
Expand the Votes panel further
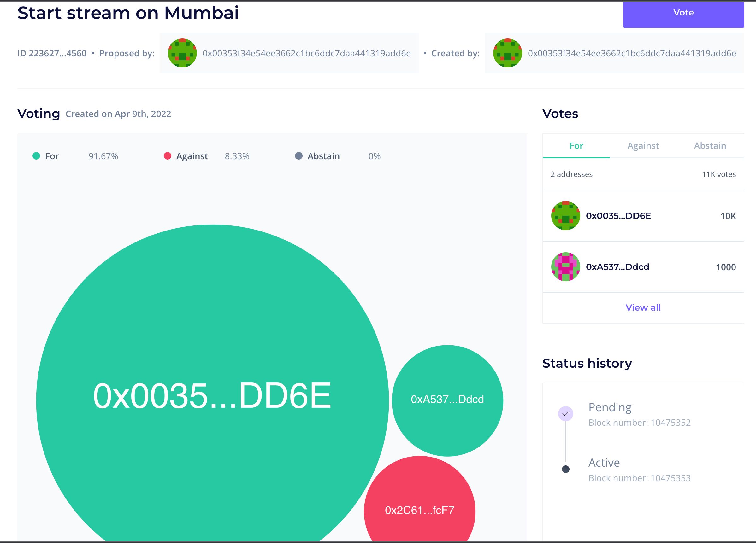pyautogui.click(x=643, y=307)
